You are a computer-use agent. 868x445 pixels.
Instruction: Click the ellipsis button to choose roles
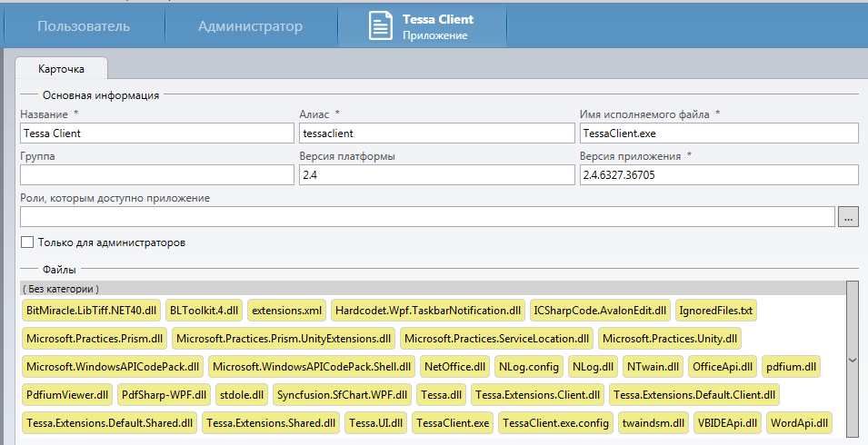[848, 217]
